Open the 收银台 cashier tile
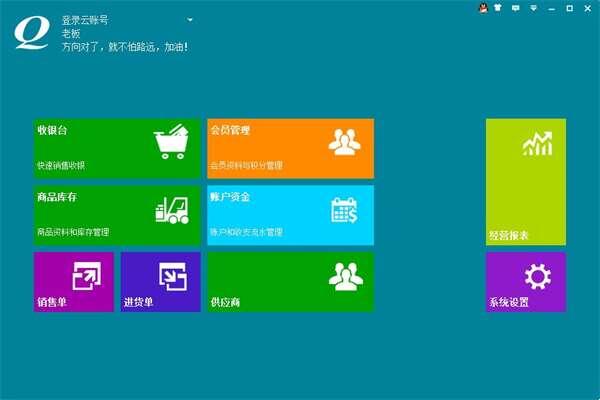Viewport: 600px width, 400px height. (x=117, y=148)
